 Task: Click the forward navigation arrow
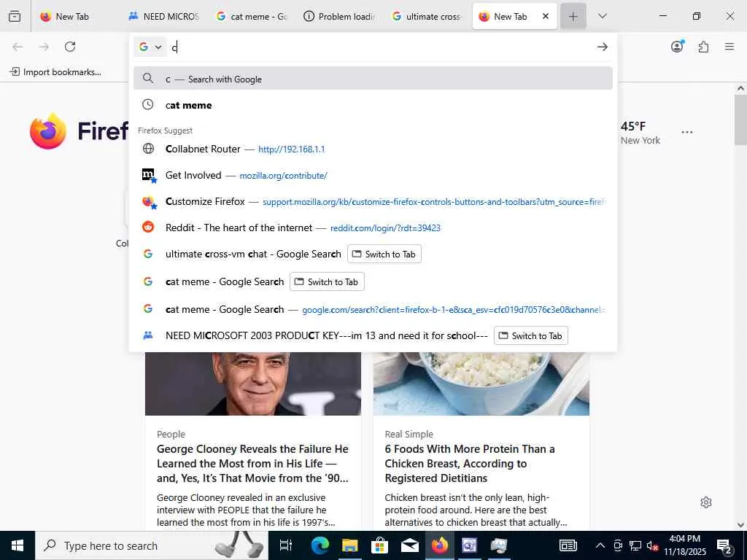[x=44, y=47]
